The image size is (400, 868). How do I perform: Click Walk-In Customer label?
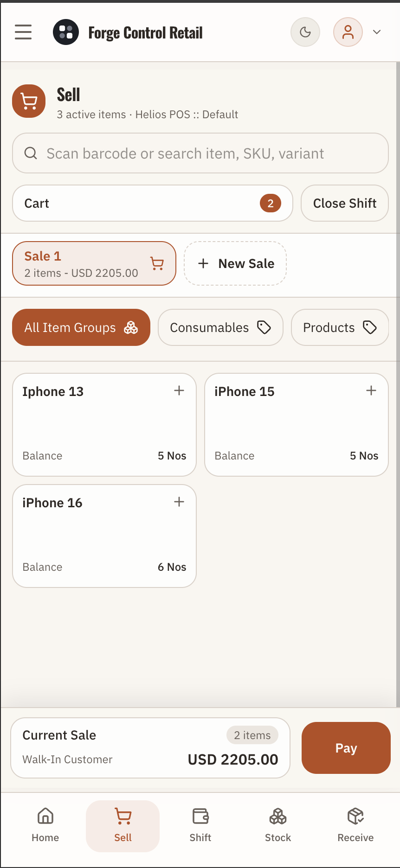click(67, 759)
